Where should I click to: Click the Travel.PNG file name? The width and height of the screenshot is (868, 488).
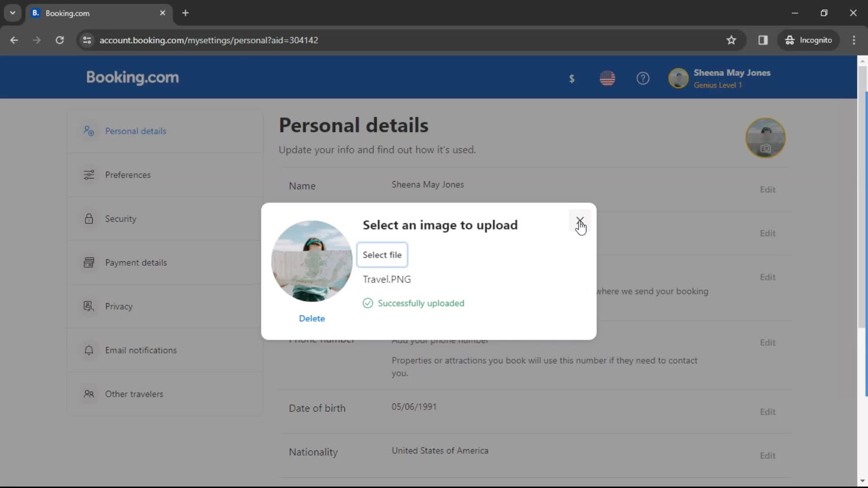tap(387, 279)
